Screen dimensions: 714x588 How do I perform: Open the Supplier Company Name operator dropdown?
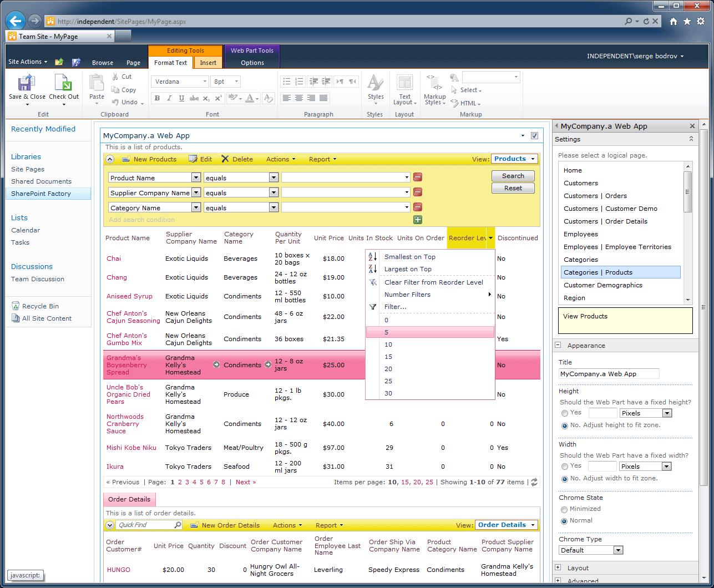[273, 192]
